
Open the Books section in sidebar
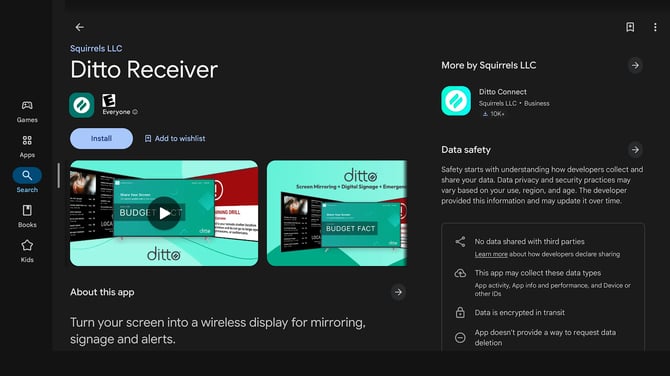(x=27, y=217)
